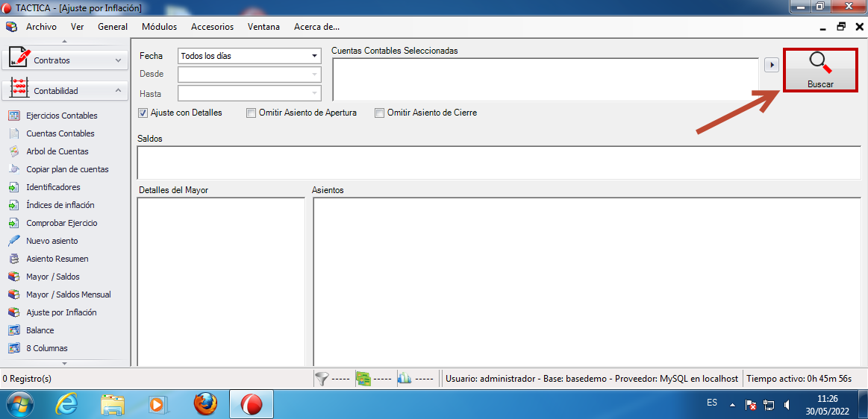868x419 pixels.
Task: Click the green grouping icon in status bar
Action: (x=363, y=379)
